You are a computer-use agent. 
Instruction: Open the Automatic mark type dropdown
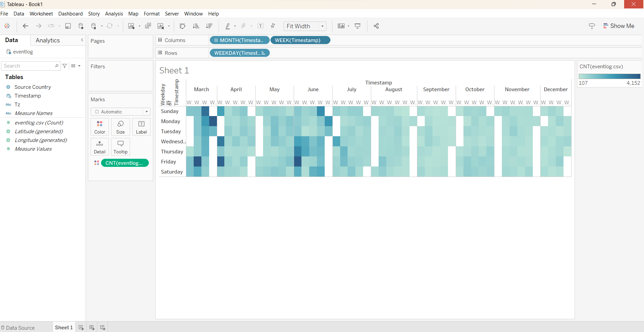click(x=147, y=112)
